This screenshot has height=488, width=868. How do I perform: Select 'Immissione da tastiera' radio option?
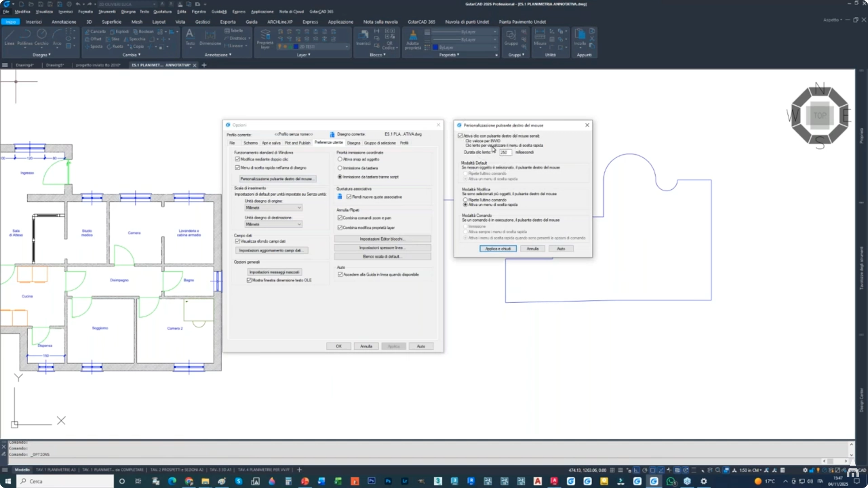(x=340, y=168)
